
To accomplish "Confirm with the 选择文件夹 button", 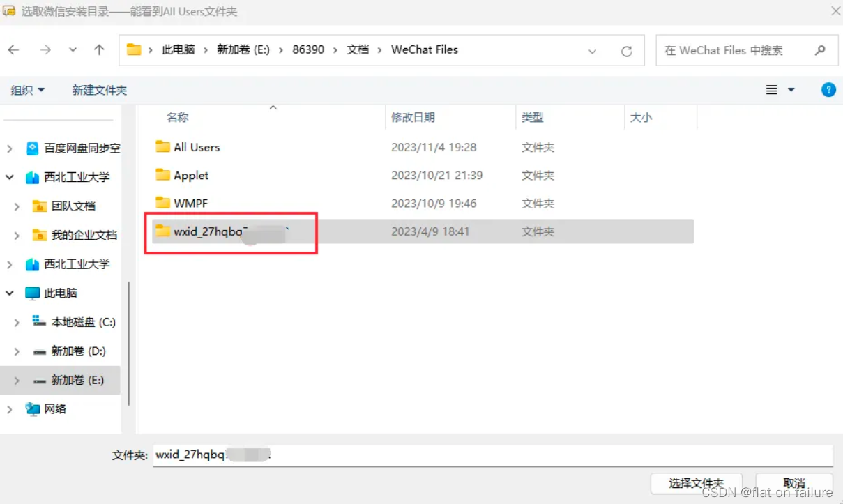I will pyautogui.click(x=696, y=483).
